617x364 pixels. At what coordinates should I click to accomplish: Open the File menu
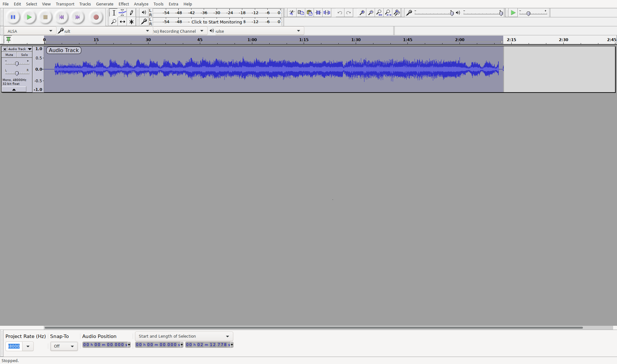pyautogui.click(x=5, y=4)
